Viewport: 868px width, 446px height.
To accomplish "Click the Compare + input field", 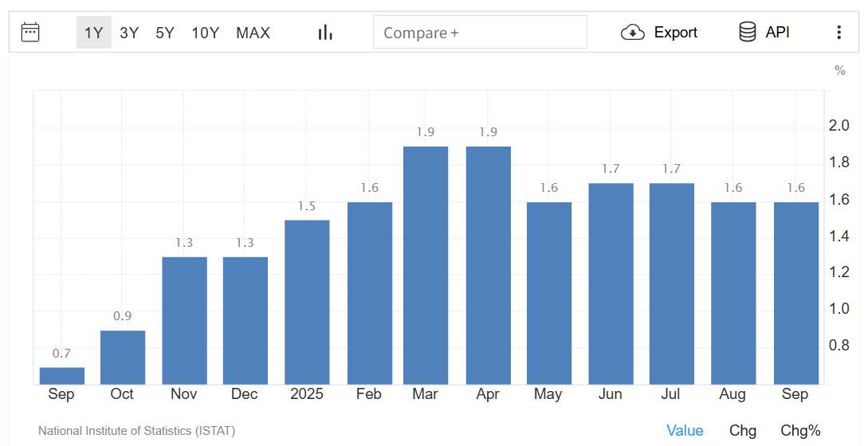I will (480, 33).
